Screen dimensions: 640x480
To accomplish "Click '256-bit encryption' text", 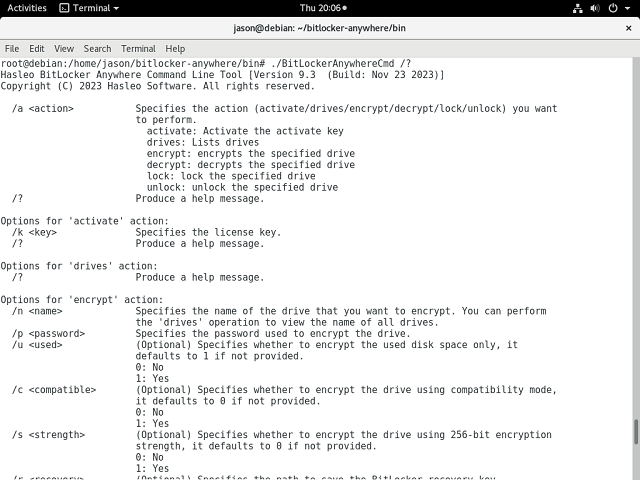I will (x=501, y=435).
